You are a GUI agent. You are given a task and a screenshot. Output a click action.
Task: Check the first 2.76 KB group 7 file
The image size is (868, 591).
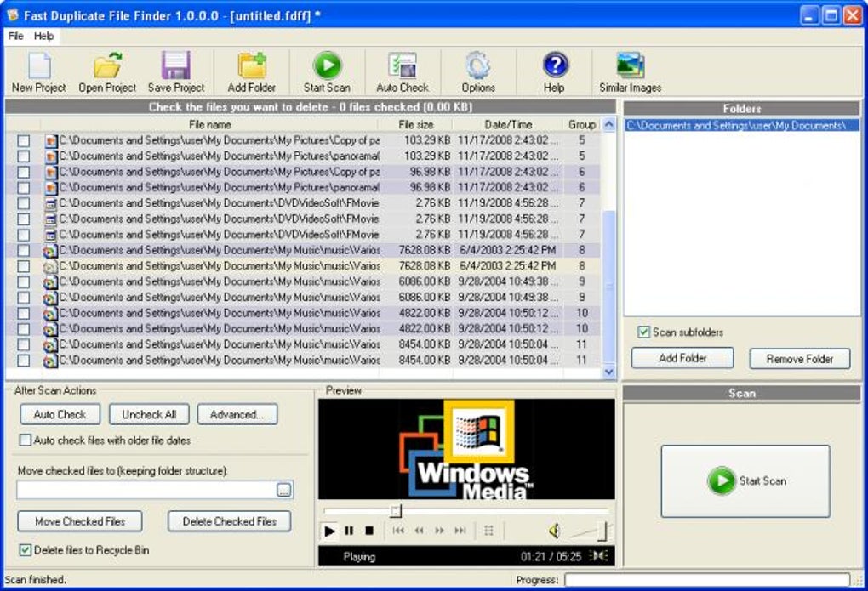23,203
